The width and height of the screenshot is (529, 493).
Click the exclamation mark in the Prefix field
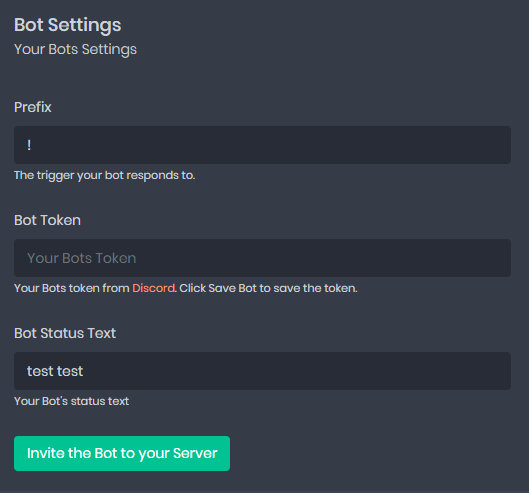pyautogui.click(x=29, y=145)
